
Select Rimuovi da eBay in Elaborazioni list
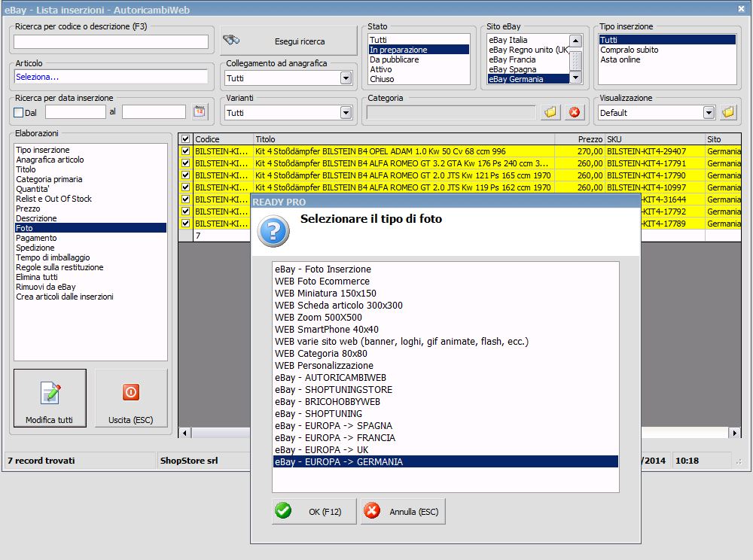pos(91,287)
